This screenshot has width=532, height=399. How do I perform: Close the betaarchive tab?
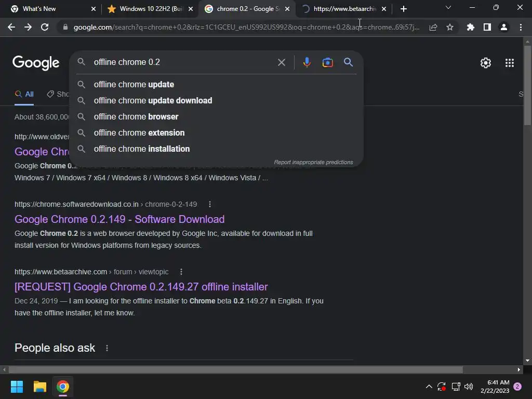click(384, 9)
